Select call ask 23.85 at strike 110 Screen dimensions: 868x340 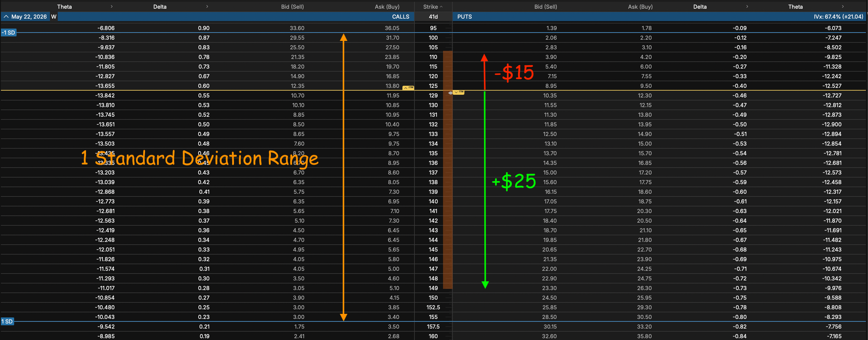point(392,57)
